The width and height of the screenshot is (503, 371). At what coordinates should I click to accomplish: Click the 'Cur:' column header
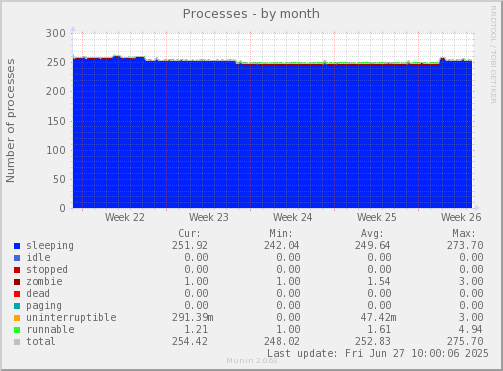[x=190, y=233]
